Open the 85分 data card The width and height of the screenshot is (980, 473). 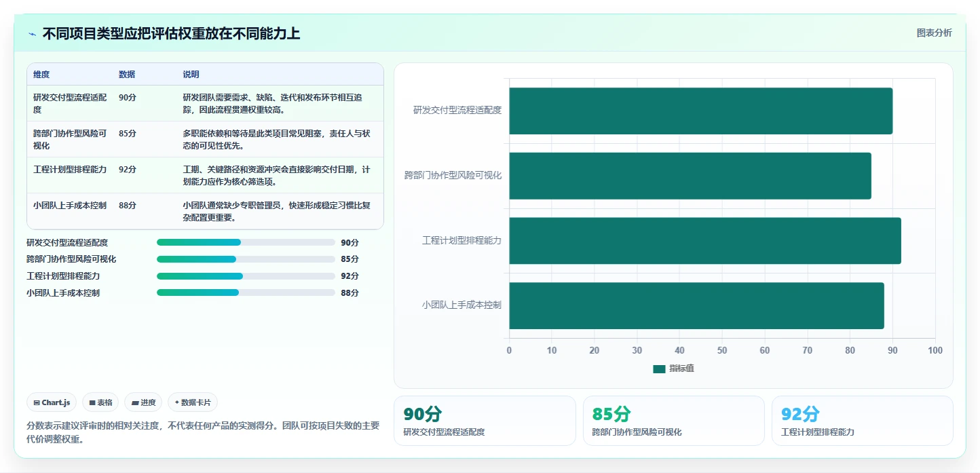tap(674, 421)
